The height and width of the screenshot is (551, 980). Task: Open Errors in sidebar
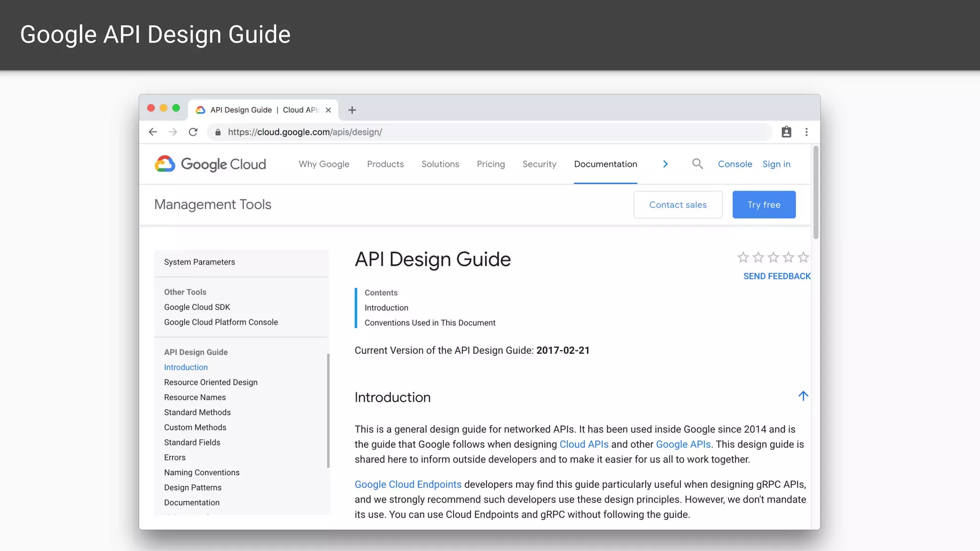tap(175, 458)
